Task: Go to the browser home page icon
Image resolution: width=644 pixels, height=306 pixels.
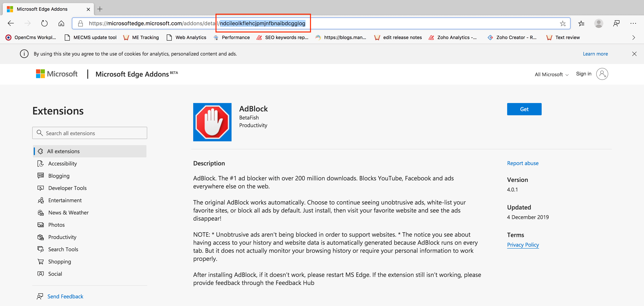Action: [61, 24]
